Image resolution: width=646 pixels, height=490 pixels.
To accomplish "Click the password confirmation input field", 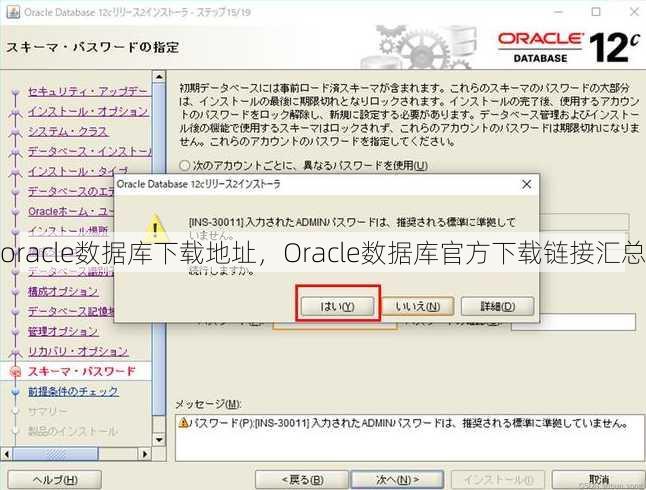I will (x=573, y=322).
